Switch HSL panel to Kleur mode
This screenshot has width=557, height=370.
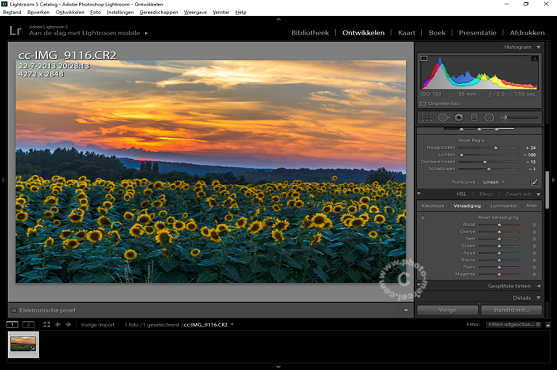(x=486, y=194)
